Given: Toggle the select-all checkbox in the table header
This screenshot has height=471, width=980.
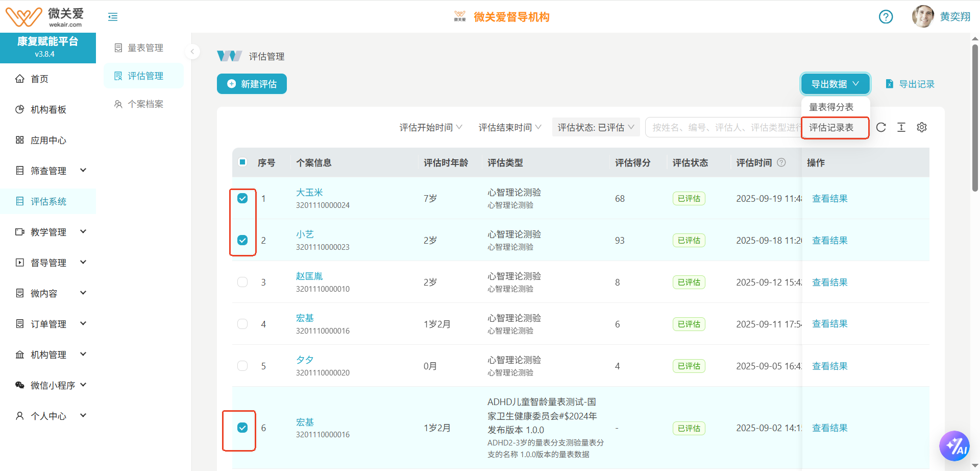Looking at the screenshot, I should 242,162.
